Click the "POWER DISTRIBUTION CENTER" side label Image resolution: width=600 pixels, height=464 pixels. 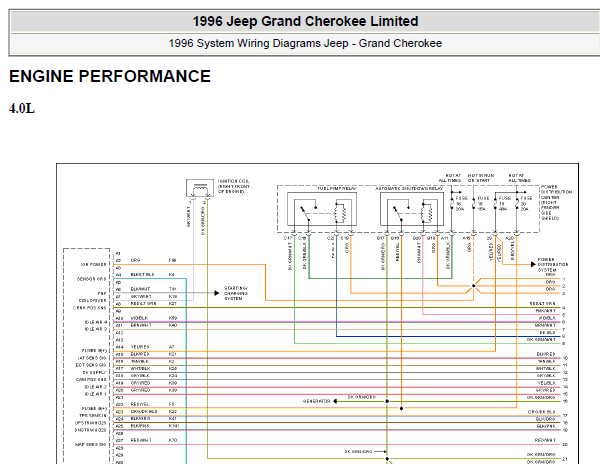tap(556, 192)
